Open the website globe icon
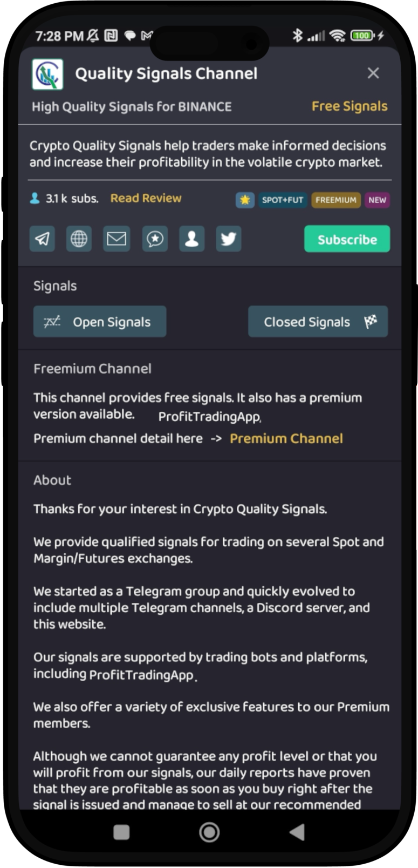Image resolution: width=418 pixels, height=868 pixels. [79, 239]
